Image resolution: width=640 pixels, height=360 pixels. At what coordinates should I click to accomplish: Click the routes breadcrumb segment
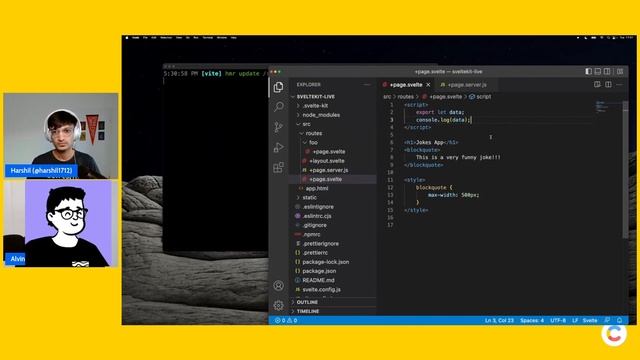405,97
